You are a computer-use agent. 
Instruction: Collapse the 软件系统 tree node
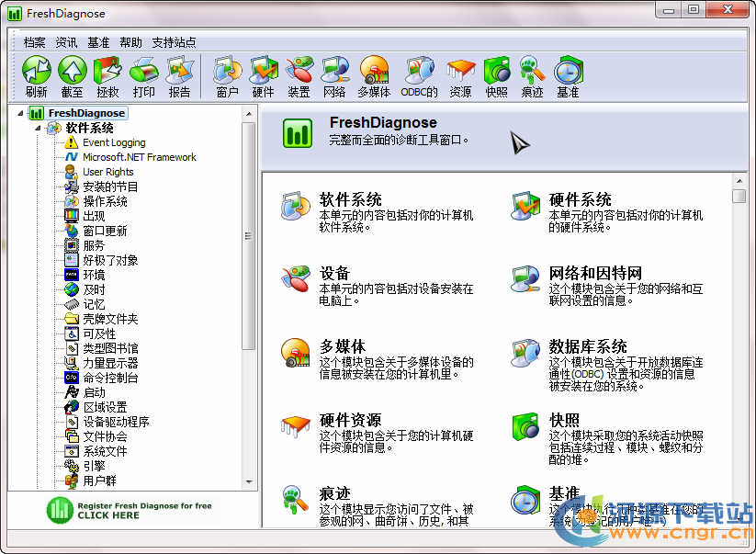[x=39, y=128]
